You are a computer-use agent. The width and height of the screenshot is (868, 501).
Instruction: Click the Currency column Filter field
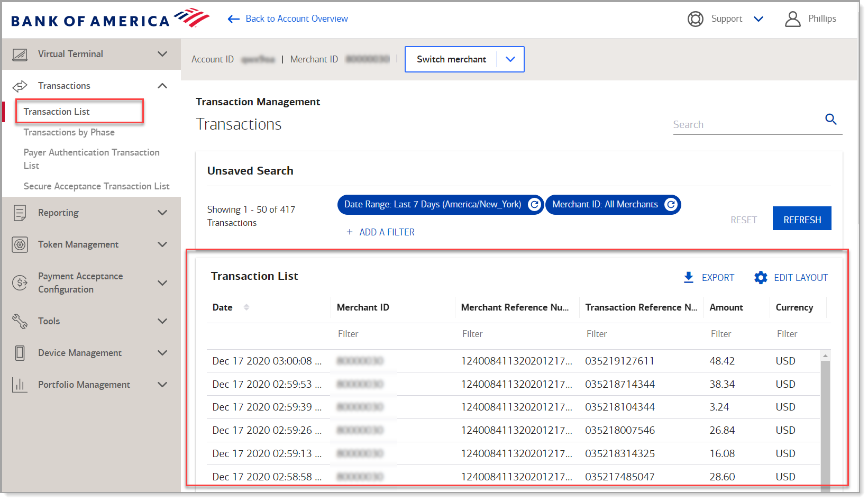(799, 334)
